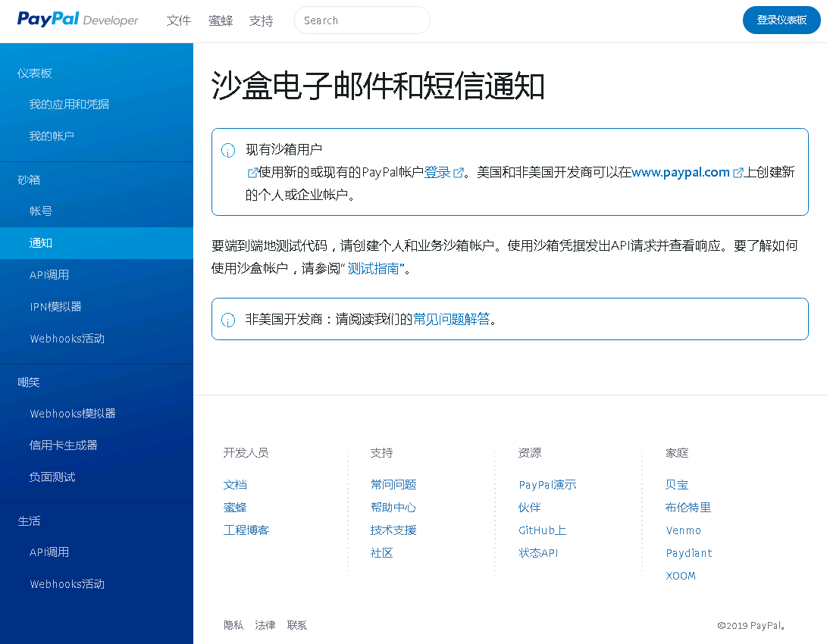Viewport: 827px width, 644px height.
Task: Open the 文件 top menu
Action: tap(179, 20)
